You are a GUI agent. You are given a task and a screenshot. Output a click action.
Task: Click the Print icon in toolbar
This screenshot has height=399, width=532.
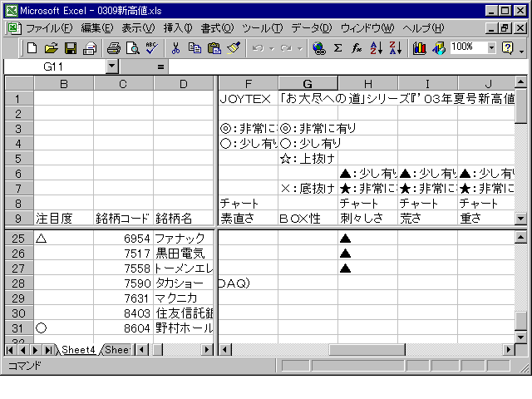click(x=114, y=48)
